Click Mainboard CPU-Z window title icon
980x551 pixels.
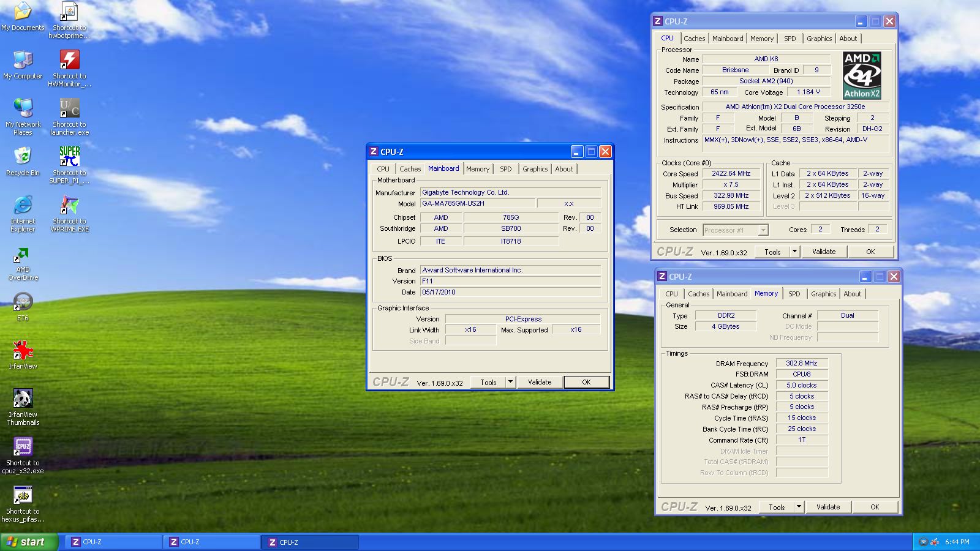pyautogui.click(x=374, y=151)
